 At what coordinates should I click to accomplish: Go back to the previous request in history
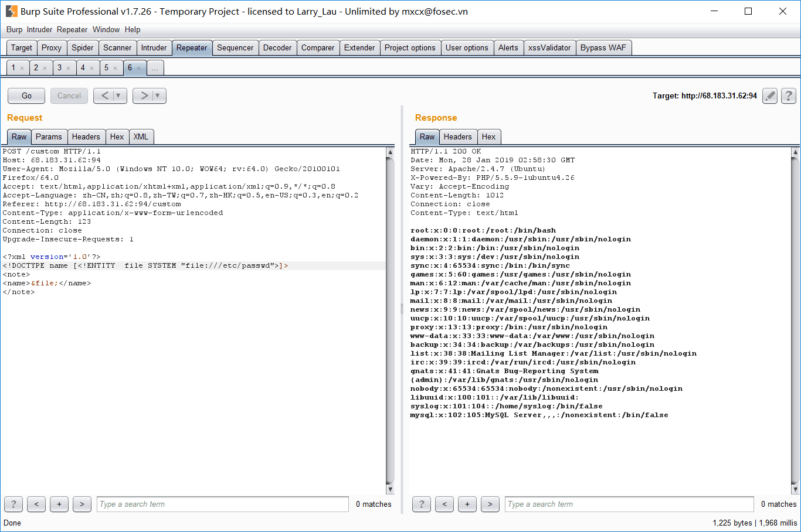click(x=104, y=96)
